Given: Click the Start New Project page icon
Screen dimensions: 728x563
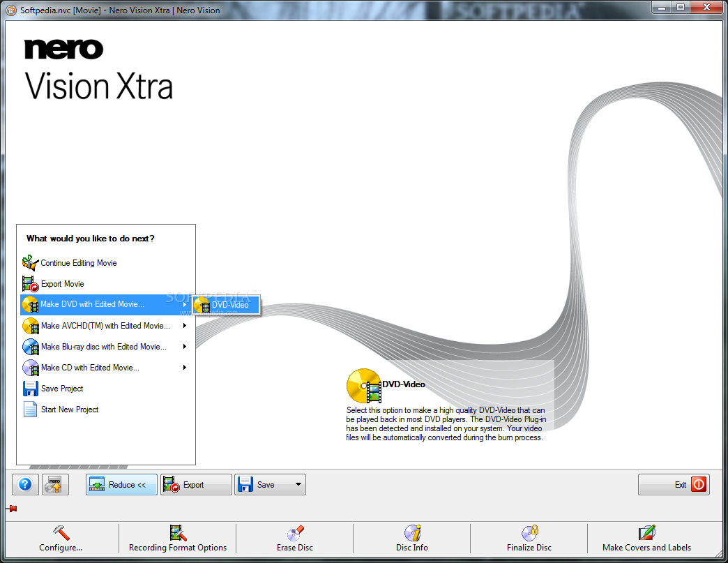Looking at the screenshot, I should (x=30, y=410).
